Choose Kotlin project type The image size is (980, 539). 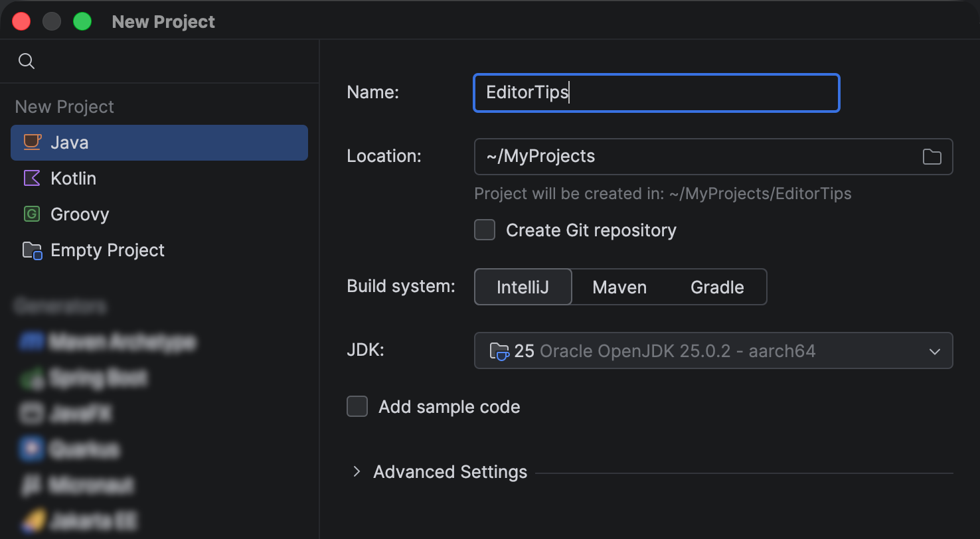(159, 179)
